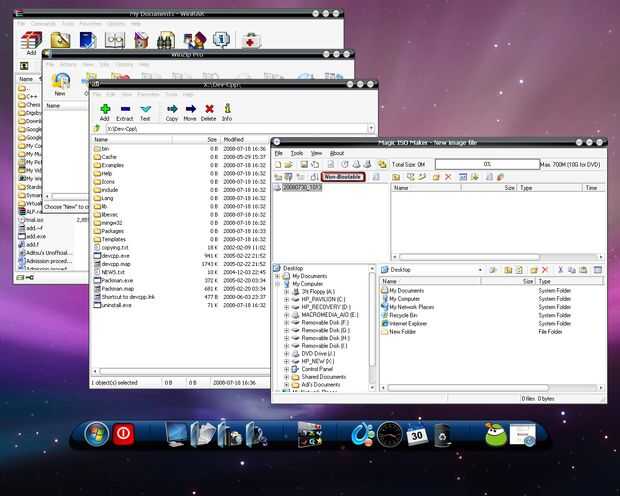620x496 pixels.
Task: Click the red Delete icon in 7-Zip
Action: pyautogui.click(x=207, y=111)
